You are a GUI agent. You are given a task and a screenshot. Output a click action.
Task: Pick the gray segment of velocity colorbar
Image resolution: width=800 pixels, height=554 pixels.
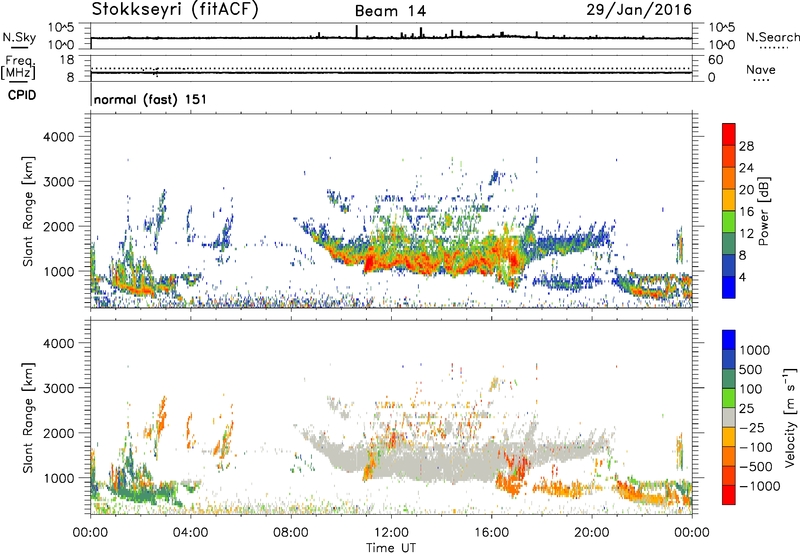pos(729,417)
